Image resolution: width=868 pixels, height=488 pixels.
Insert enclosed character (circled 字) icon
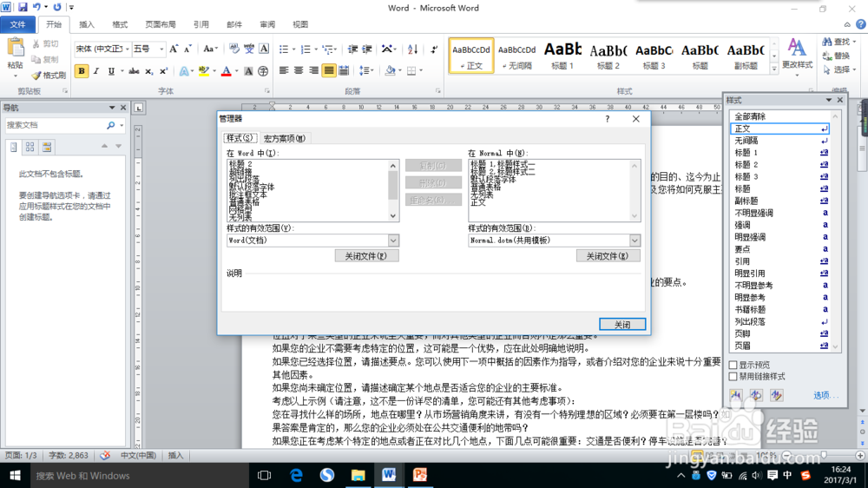tap(263, 71)
